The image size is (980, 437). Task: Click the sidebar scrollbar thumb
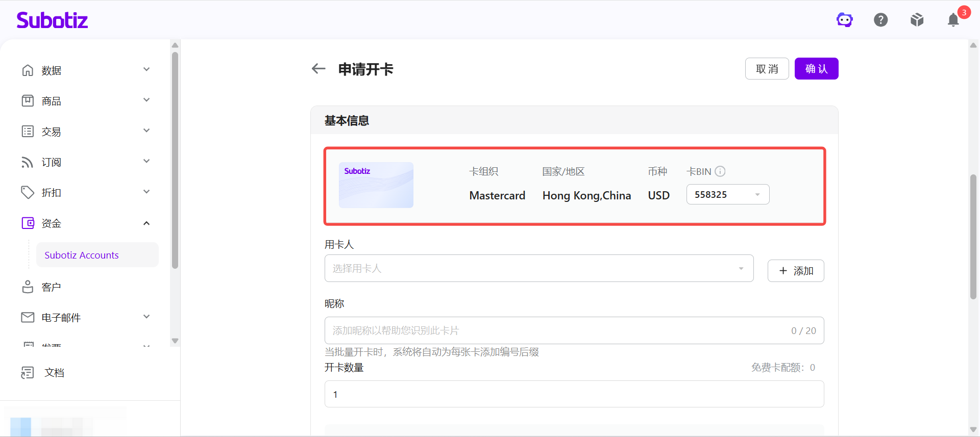pos(175,160)
